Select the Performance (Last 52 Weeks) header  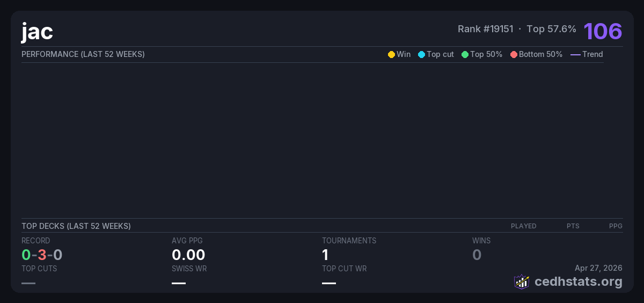pos(83,54)
